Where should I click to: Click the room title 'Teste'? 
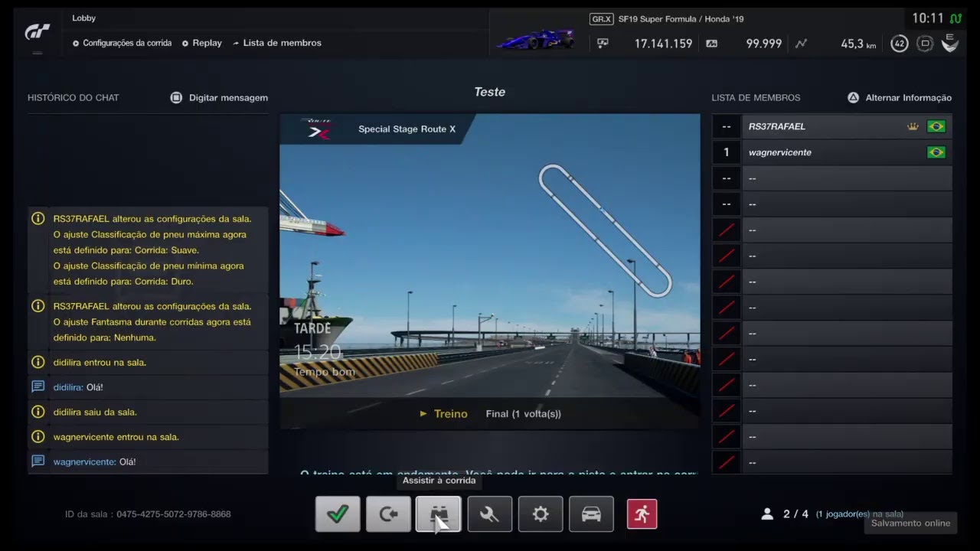coord(490,92)
